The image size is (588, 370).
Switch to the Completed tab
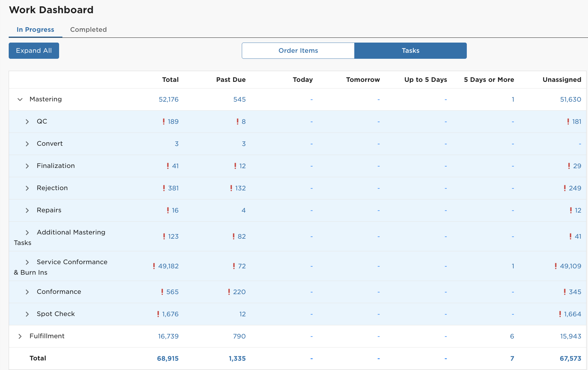[x=88, y=30]
